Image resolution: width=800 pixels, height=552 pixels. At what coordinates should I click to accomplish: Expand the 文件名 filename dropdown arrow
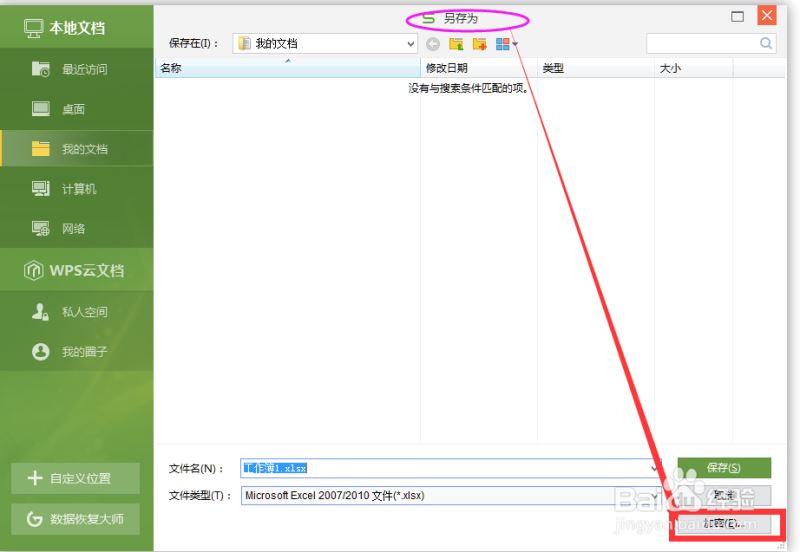tap(654, 468)
